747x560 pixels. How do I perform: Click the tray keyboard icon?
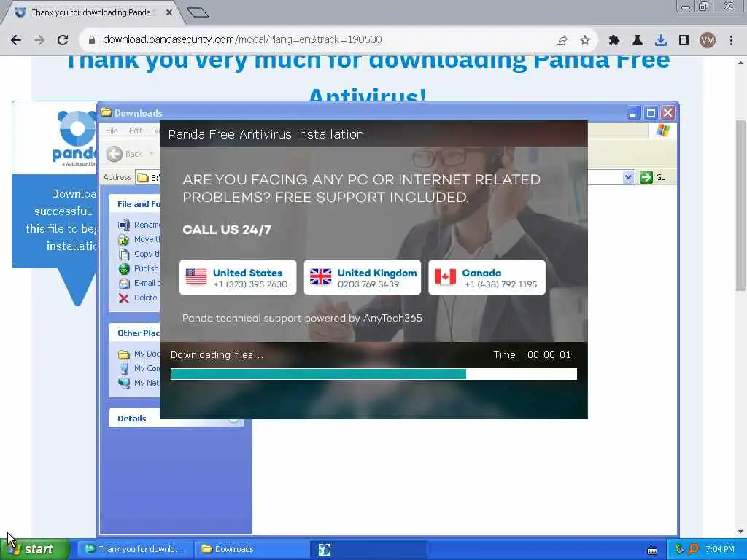652,551
